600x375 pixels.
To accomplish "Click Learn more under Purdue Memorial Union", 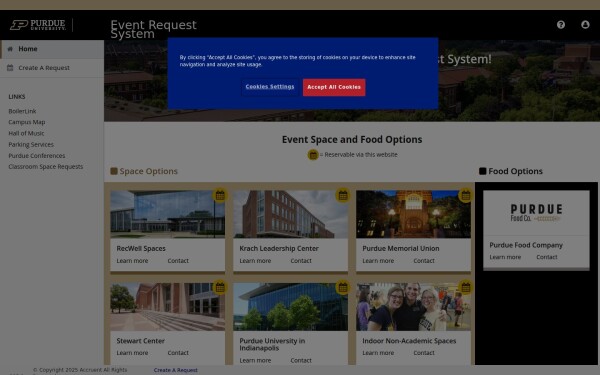I will (378, 261).
